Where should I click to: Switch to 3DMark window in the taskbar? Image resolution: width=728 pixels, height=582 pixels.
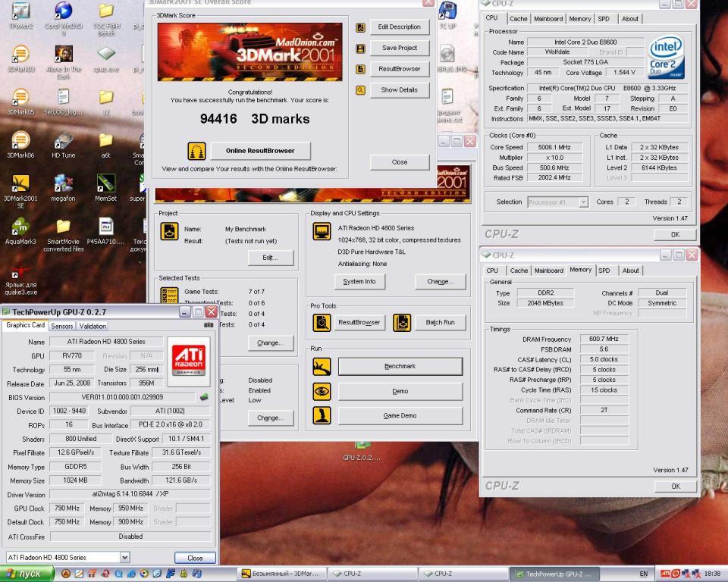click(282, 574)
